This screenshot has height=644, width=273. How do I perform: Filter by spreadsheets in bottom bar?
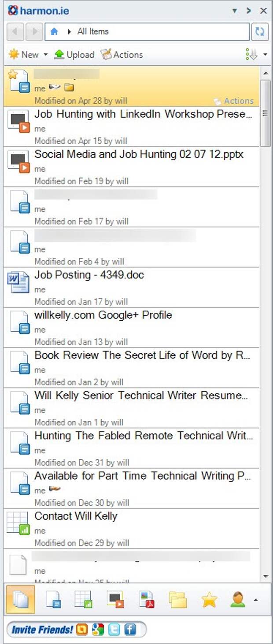point(83,600)
